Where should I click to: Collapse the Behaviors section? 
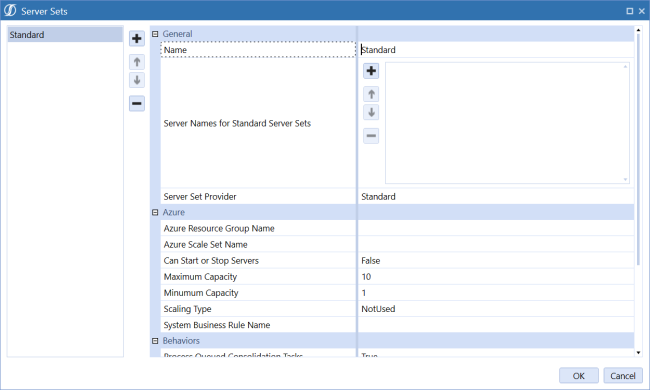(155, 341)
